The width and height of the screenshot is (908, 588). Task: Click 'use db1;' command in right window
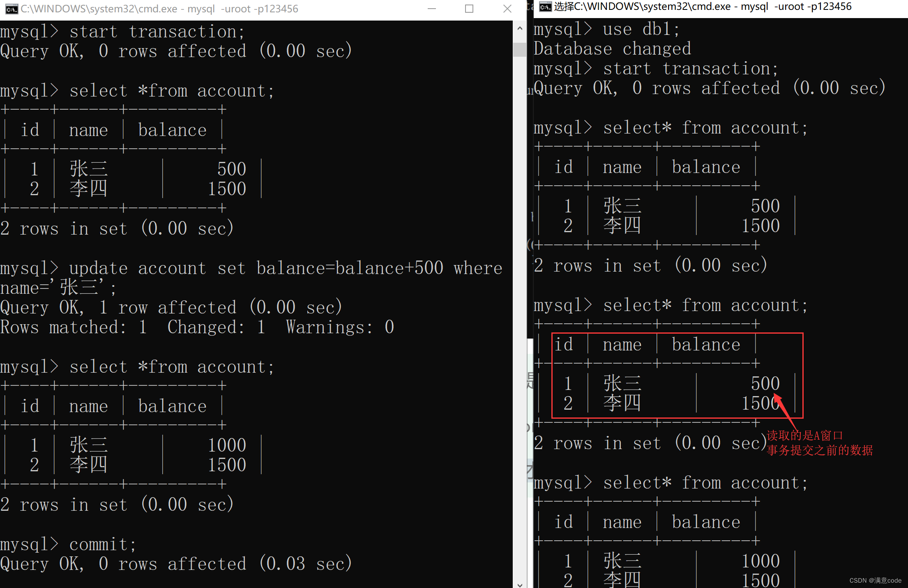coord(641,30)
